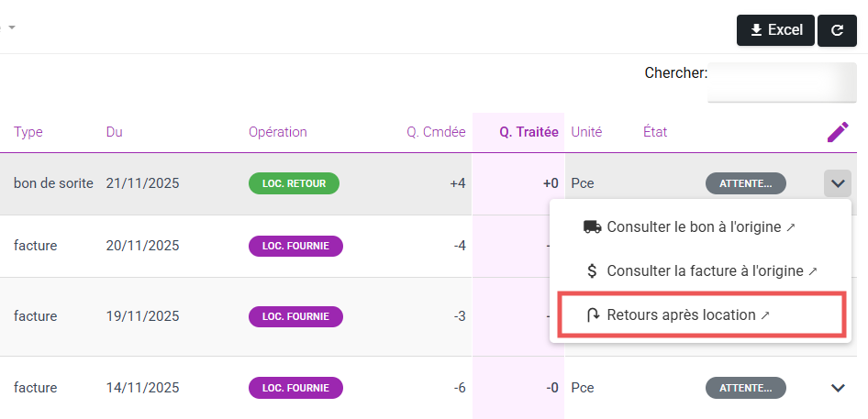Click ATTENTE status badge on 14/11/2025 row
Screen dimensions: 868x419
pyautogui.click(x=745, y=388)
